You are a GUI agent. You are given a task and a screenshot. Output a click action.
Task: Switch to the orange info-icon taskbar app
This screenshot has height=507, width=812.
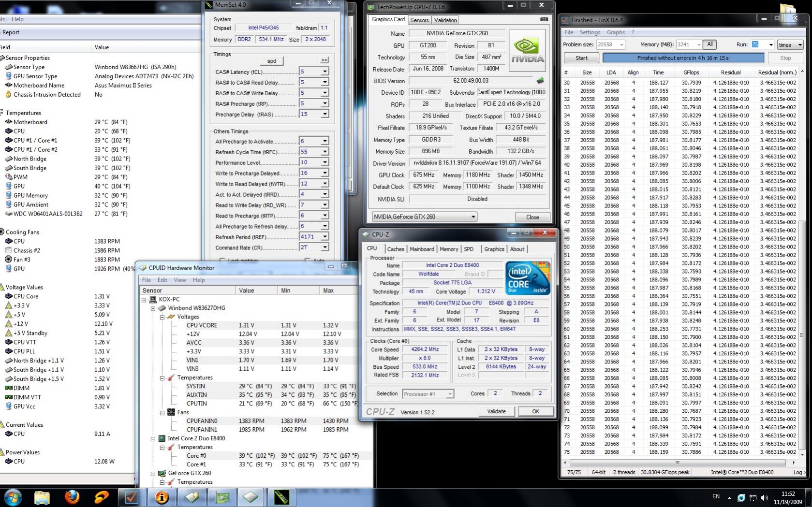point(162,497)
